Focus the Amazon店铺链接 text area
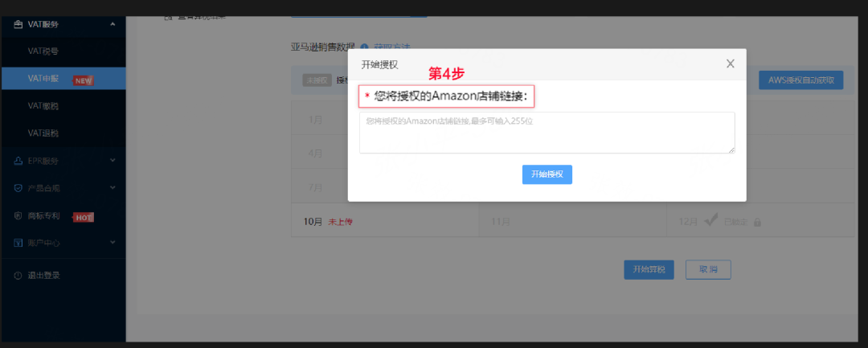 click(547, 133)
